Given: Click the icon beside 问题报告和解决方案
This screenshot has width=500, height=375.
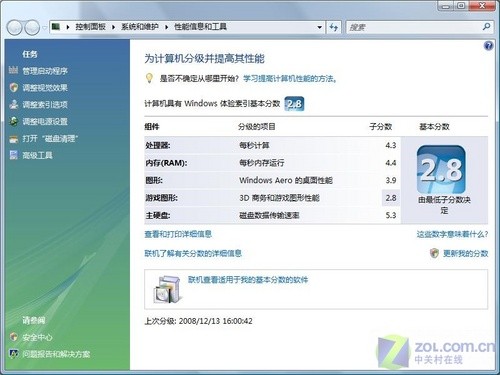Looking at the screenshot, I should tap(14, 354).
